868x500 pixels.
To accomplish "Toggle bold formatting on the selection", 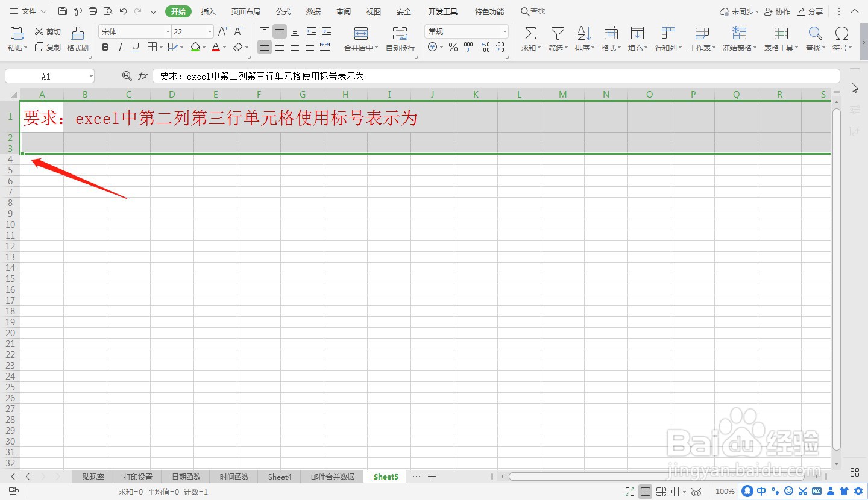I will pyautogui.click(x=105, y=47).
